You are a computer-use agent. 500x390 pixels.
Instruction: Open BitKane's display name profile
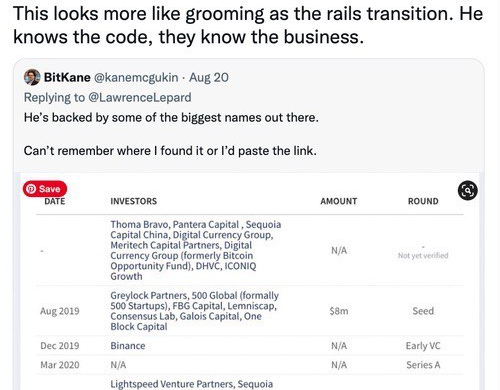point(67,77)
